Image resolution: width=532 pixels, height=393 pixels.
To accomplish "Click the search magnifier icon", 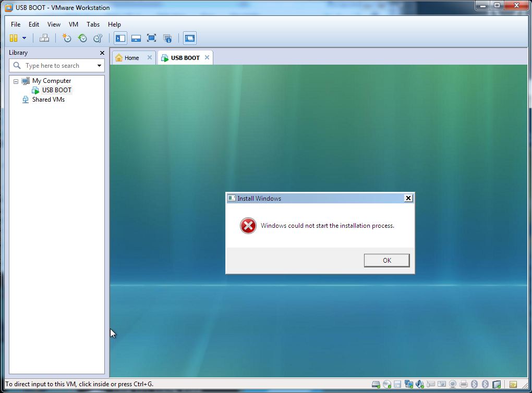I will (17, 65).
